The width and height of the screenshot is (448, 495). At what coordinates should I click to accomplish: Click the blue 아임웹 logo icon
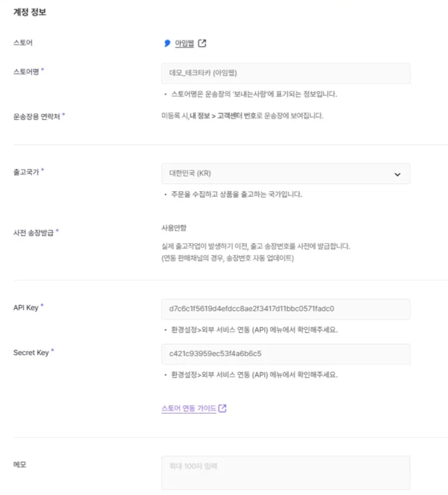[x=167, y=43]
